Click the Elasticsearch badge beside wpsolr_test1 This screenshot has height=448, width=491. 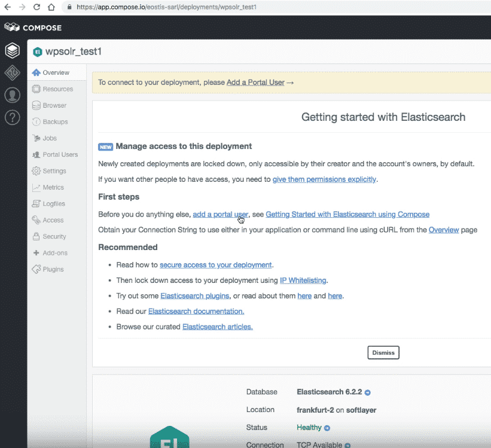tap(38, 51)
